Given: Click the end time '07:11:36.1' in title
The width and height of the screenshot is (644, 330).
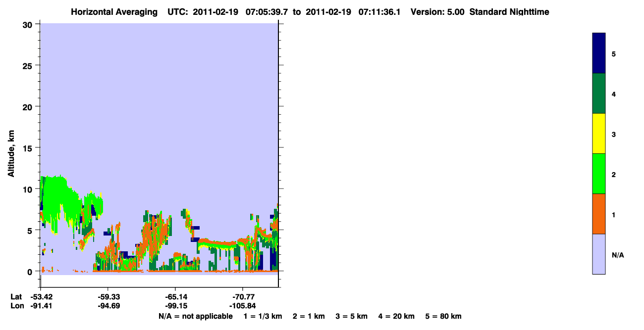Looking at the screenshot, I should click(379, 12).
